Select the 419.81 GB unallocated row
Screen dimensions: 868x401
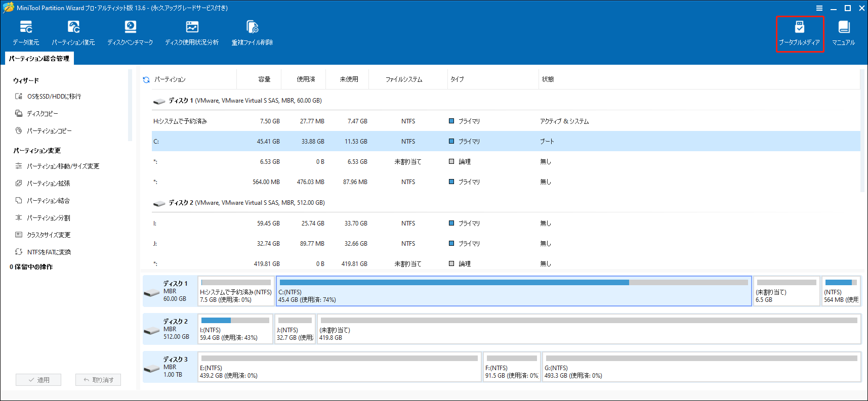[506, 264]
